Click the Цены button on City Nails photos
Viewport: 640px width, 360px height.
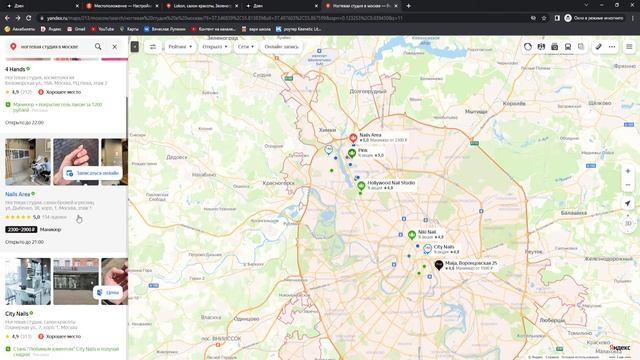pos(108,292)
